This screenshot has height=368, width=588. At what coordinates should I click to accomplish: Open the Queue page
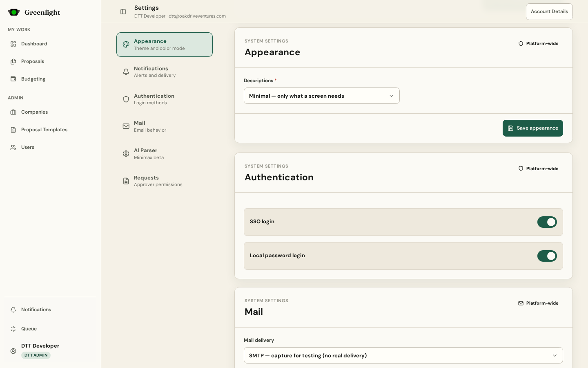50,329
